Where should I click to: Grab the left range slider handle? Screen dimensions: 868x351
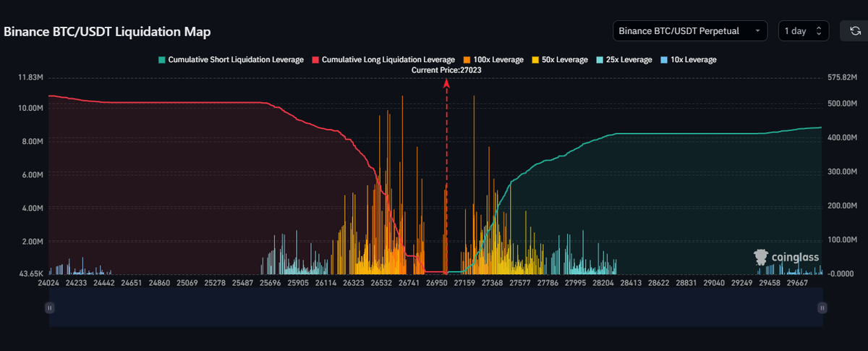[49, 308]
